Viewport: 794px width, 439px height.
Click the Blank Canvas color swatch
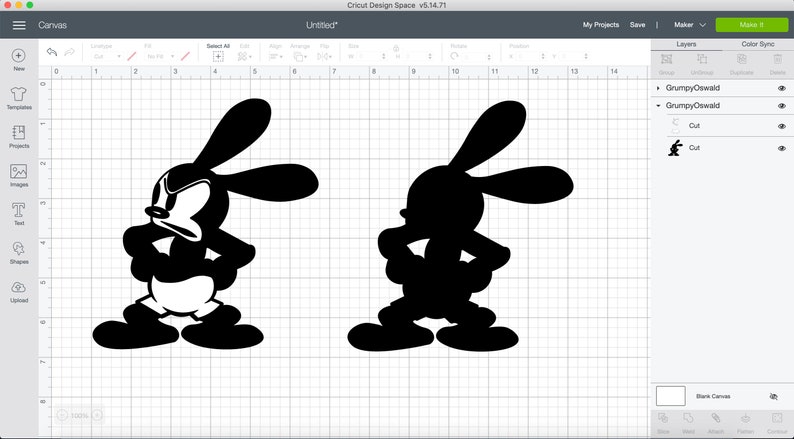pyautogui.click(x=670, y=396)
